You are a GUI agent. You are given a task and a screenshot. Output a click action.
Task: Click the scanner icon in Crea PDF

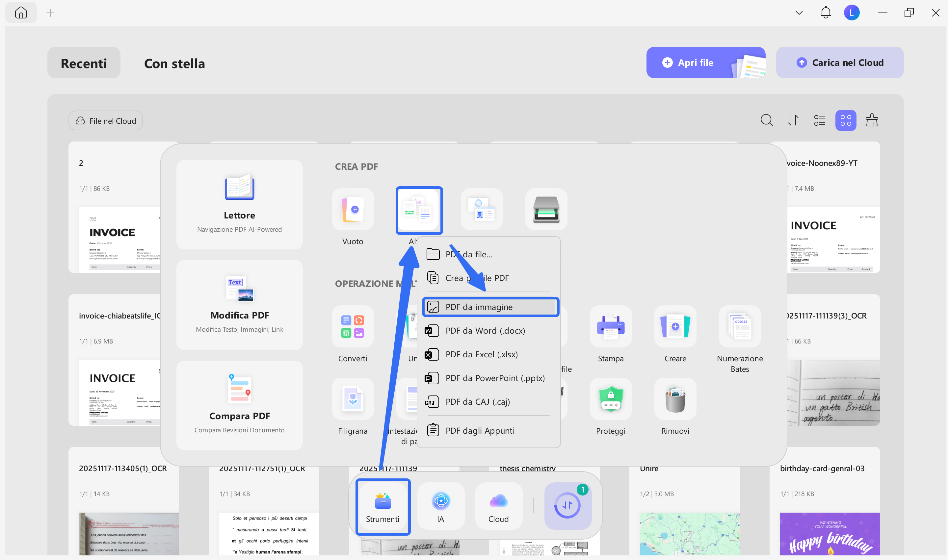click(546, 210)
